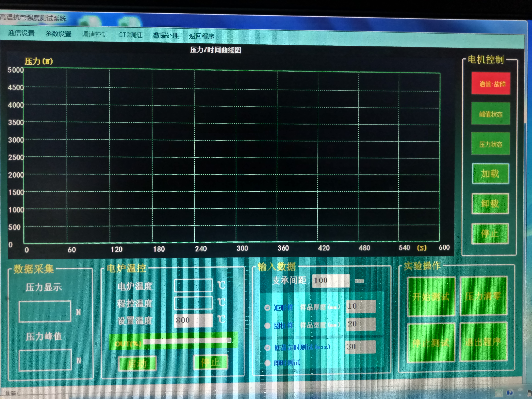Choose the 即时测试 radio option

[x=267, y=363]
